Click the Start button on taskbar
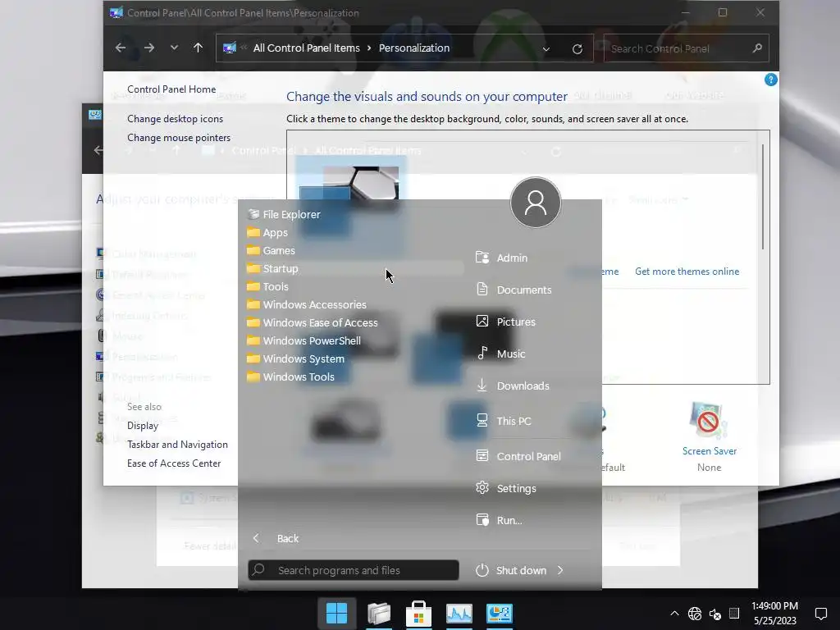 click(337, 614)
